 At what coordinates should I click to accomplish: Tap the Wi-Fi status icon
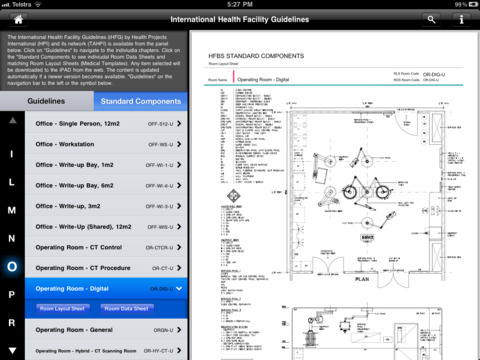point(38,5)
